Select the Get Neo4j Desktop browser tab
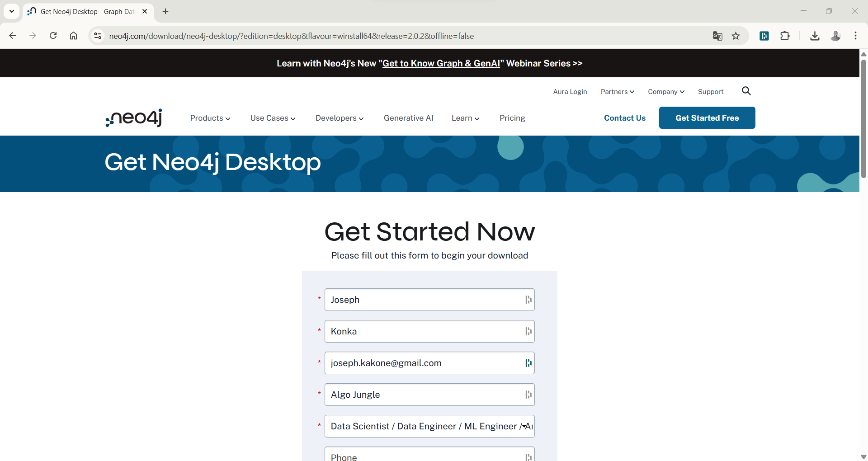Viewport: 868px width, 461px height. pos(88,11)
